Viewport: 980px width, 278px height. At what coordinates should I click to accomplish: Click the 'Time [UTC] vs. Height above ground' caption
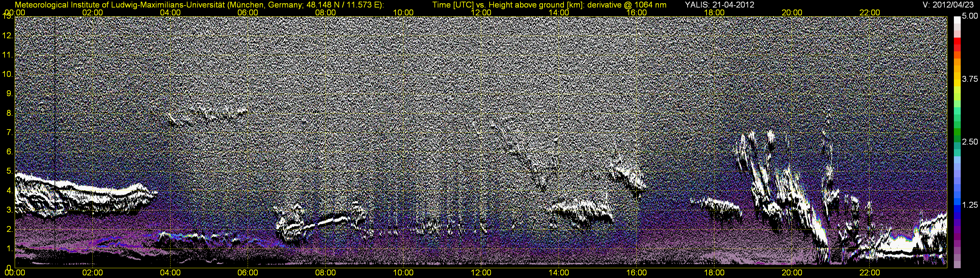click(549, 5)
